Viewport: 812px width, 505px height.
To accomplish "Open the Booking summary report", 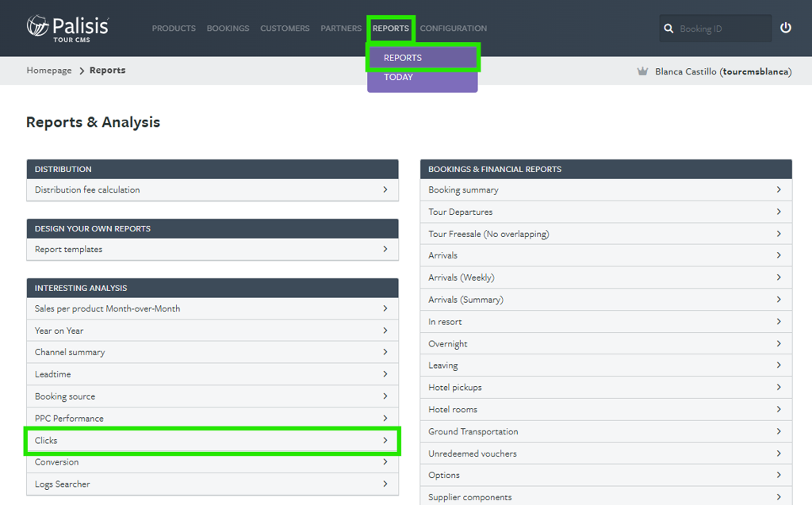I will coord(606,189).
